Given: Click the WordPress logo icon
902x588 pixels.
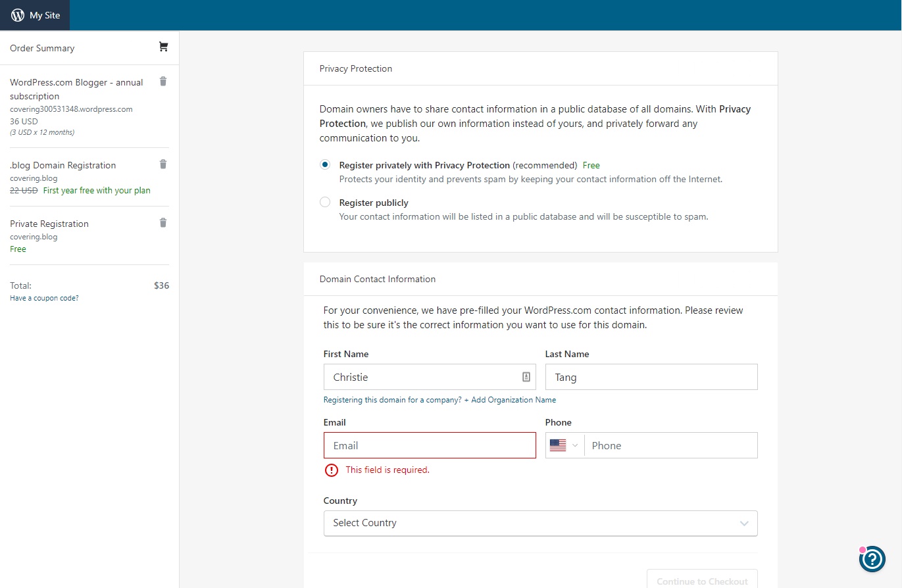Looking at the screenshot, I should click(18, 15).
